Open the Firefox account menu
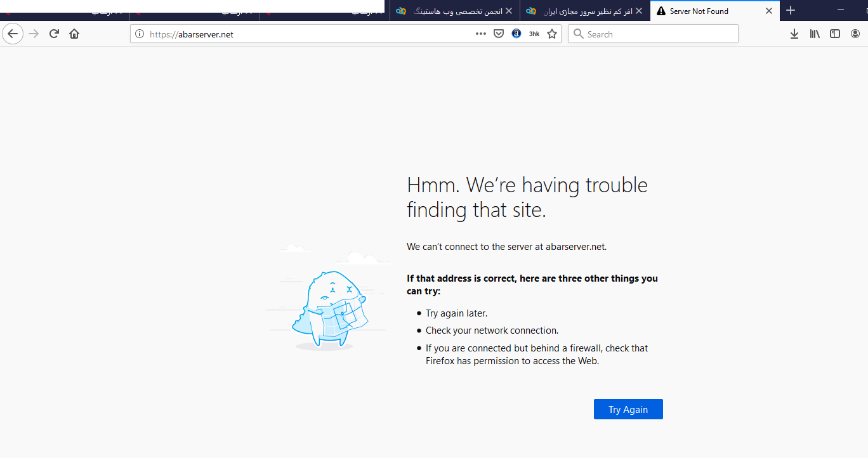Image resolution: width=868 pixels, height=458 pixels. [855, 34]
